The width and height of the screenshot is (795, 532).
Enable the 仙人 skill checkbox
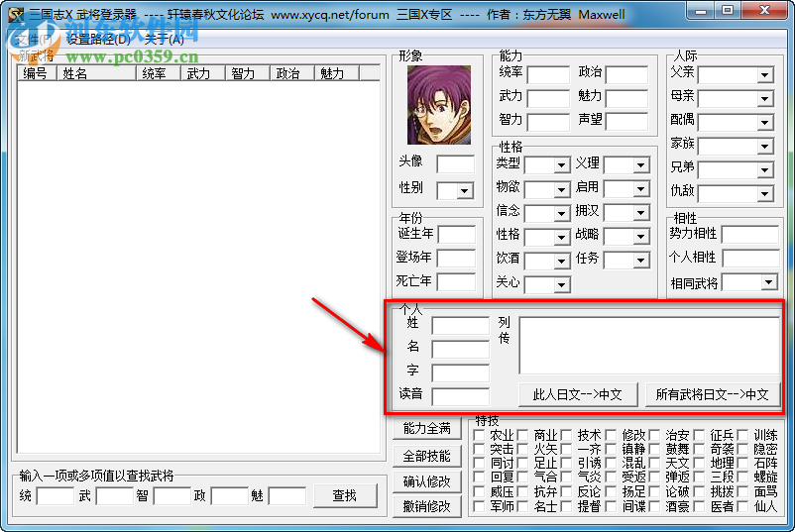(x=742, y=506)
